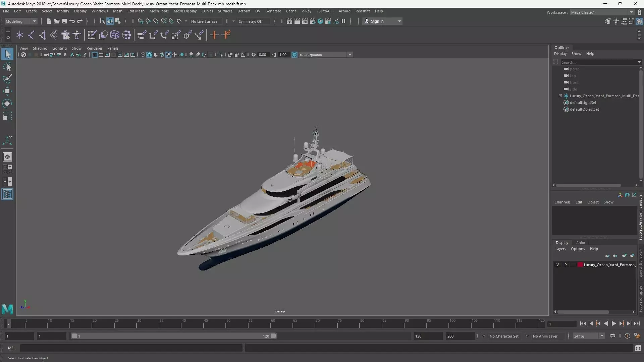Open Attribute Editor side tab
Viewport: 644px width, 362px height.
(641, 299)
